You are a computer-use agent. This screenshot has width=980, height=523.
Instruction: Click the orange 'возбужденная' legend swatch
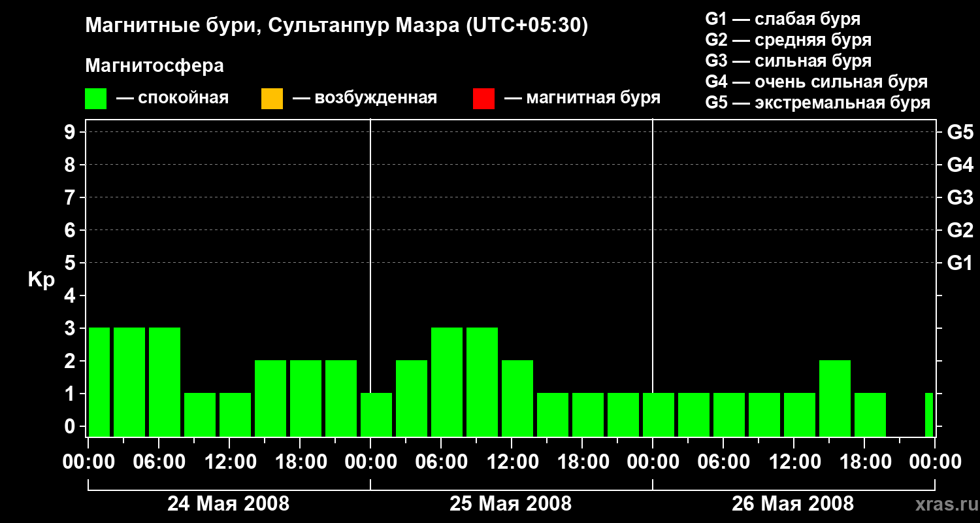click(x=272, y=99)
